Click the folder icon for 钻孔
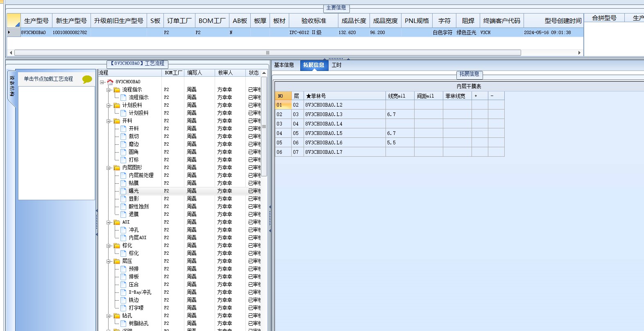 tap(117, 315)
